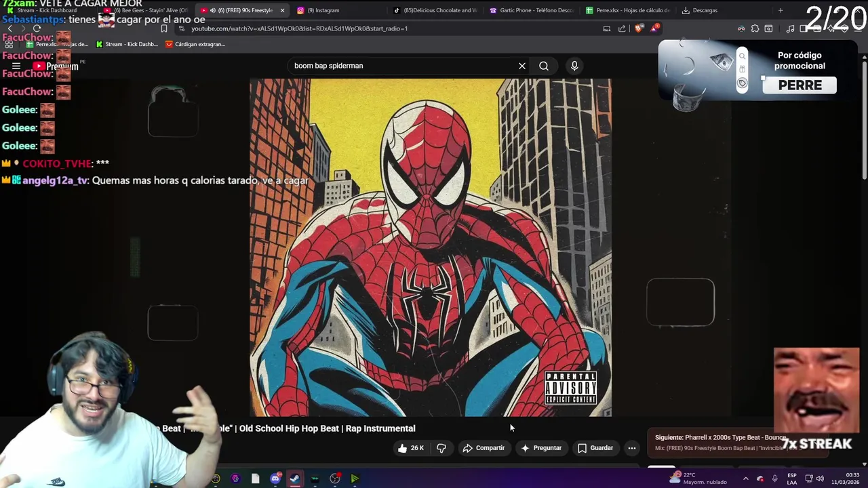
Task: Click the Compartir share button
Action: (484, 448)
